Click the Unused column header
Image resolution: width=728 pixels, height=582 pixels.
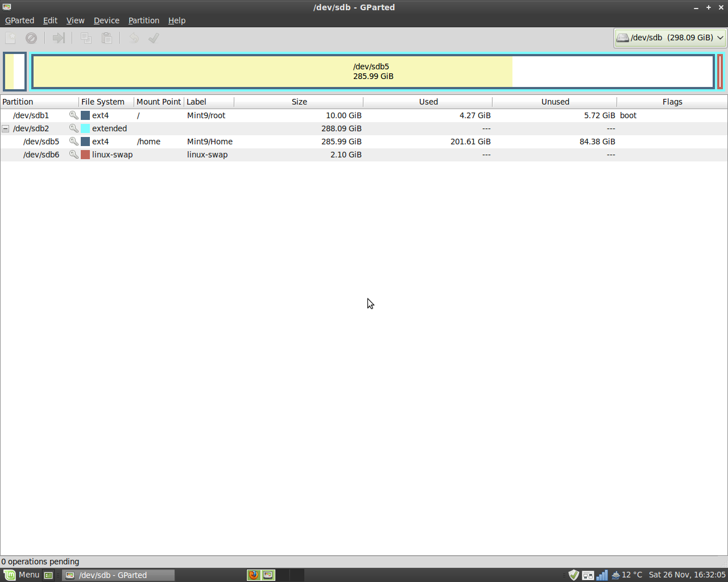tap(555, 102)
